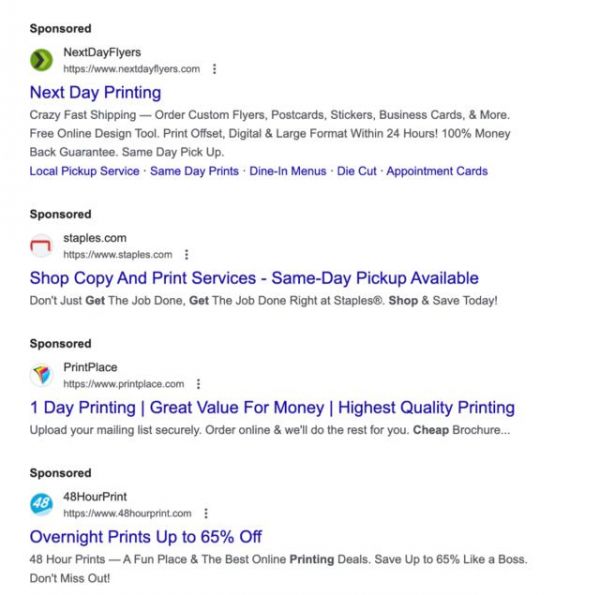600x595 pixels.
Task: Open the Next Day Printing ad headline
Action: pyautogui.click(x=95, y=93)
